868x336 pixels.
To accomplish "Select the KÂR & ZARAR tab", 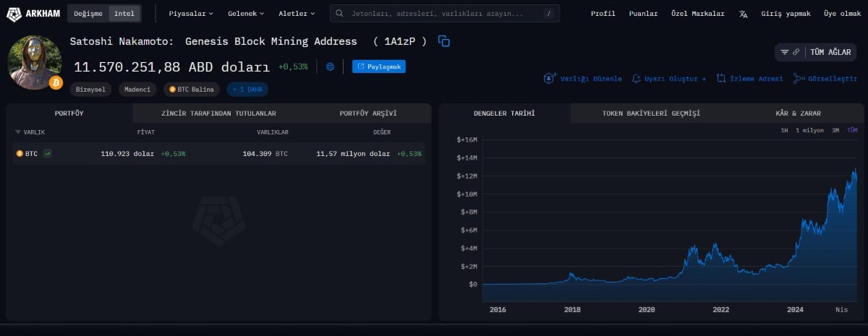I will (796, 113).
